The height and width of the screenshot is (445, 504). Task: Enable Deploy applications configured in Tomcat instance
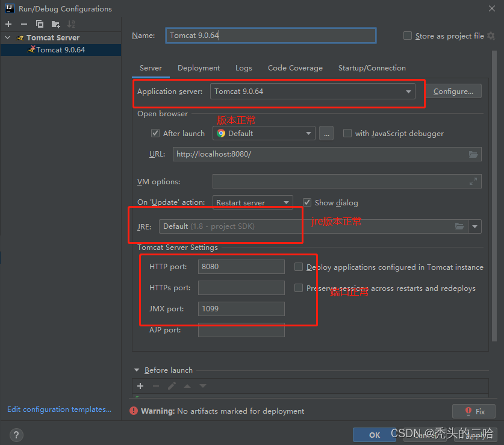(x=299, y=267)
